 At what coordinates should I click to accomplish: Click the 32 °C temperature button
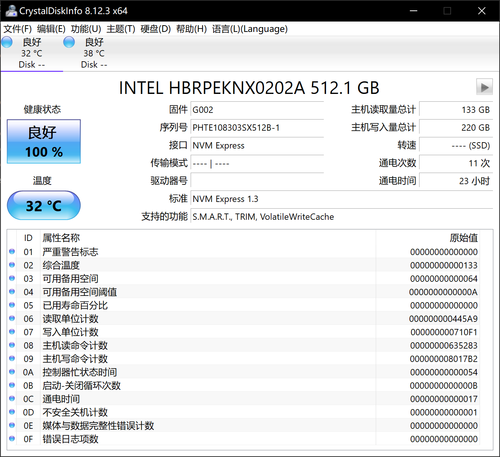click(44, 205)
